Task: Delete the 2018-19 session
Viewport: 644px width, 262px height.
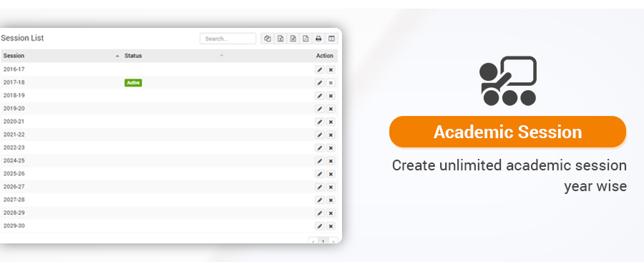Action: 331,96
